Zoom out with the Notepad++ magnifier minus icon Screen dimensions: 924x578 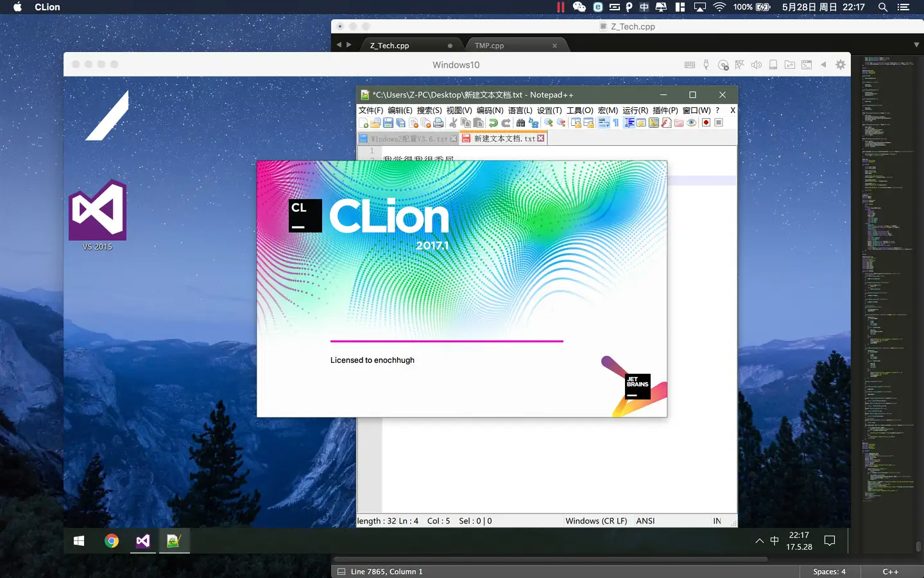pos(561,123)
